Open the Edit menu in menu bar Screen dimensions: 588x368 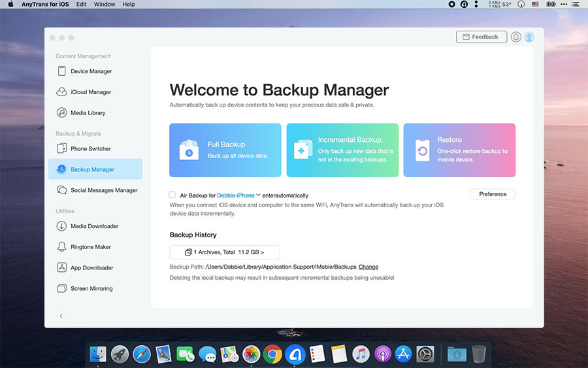tap(81, 4)
